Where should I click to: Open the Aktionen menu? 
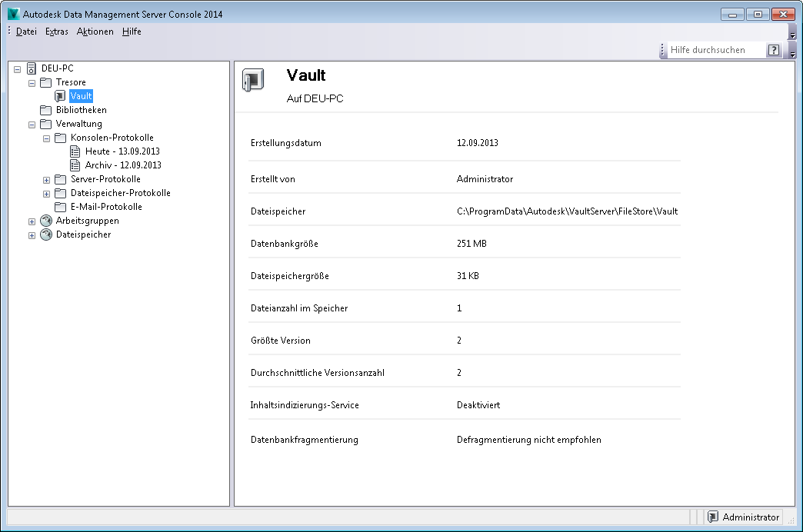[95, 32]
